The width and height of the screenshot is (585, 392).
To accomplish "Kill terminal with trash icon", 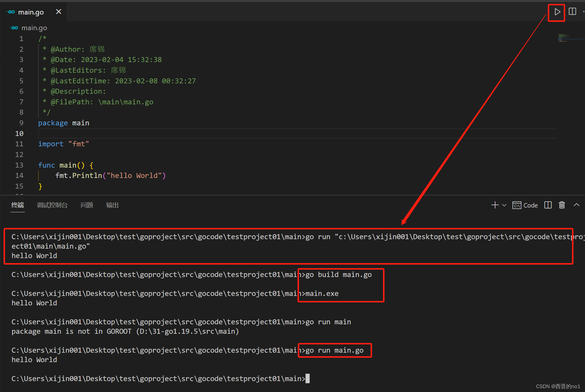I will (562, 205).
